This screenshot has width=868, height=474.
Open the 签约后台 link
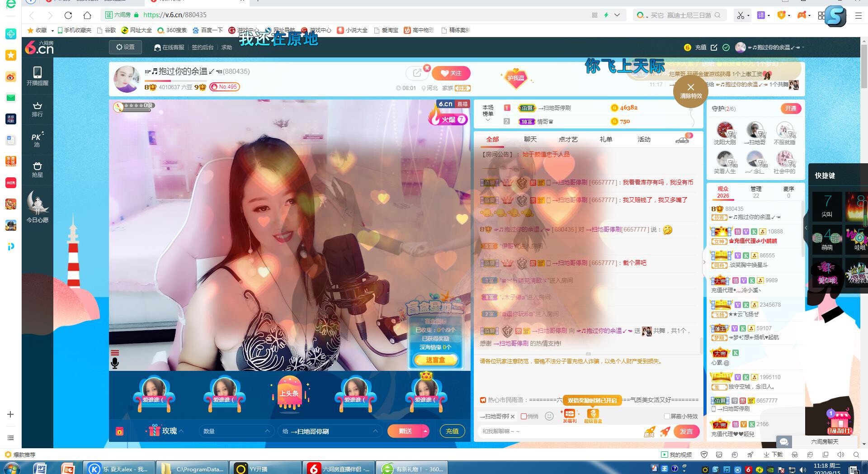(202, 47)
